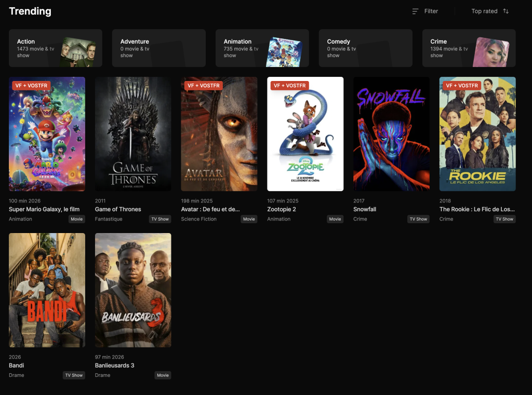Click the Filter lines icon
Image resolution: width=532 pixels, height=395 pixels.
pos(415,11)
